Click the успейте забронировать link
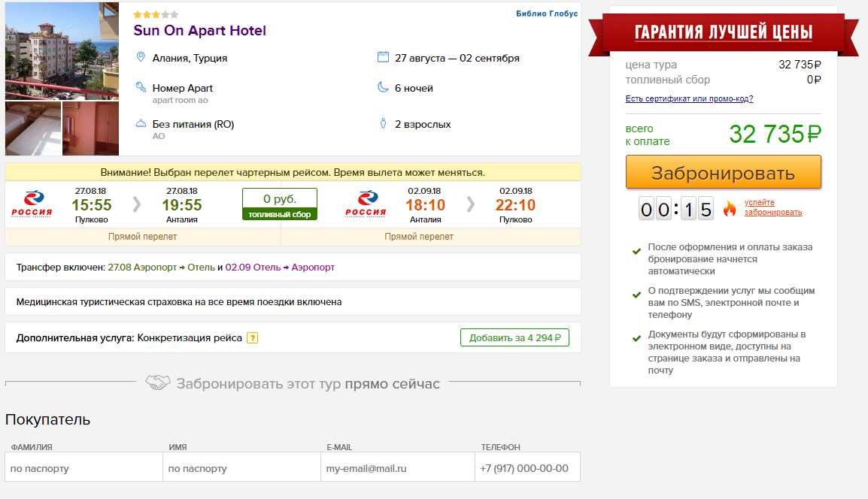 (x=772, y=207)
